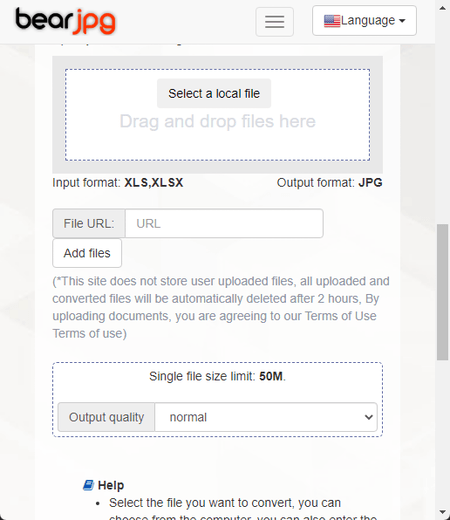450x520 pixels.
Task: Click the scroll up arrow
Action: (x=442, y=8)
